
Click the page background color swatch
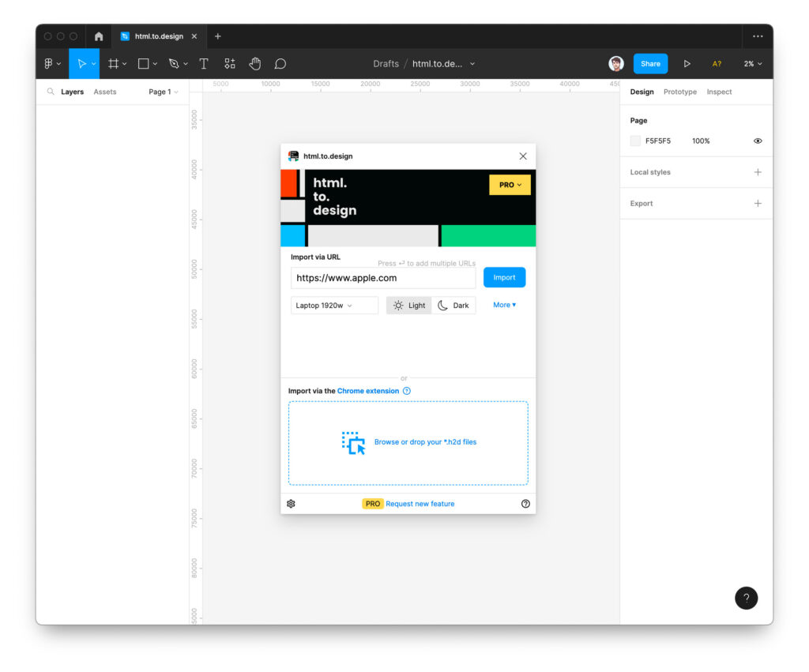tap(635, 141)
